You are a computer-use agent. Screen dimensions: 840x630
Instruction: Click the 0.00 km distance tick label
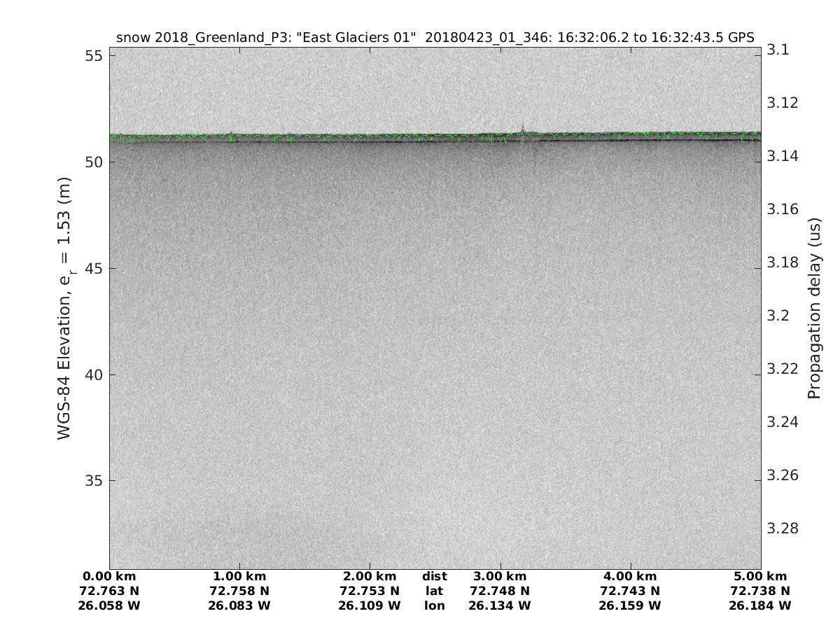tap(109, 577)
